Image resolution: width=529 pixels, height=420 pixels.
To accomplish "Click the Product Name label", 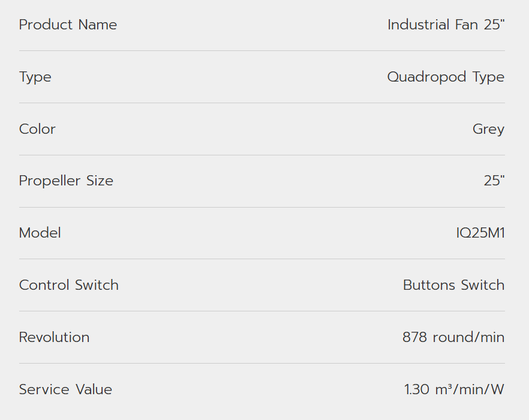I will [68, 25].
